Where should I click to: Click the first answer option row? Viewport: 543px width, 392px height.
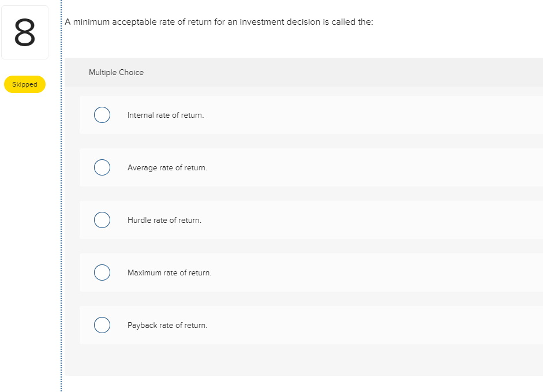[x=289, y=115]
